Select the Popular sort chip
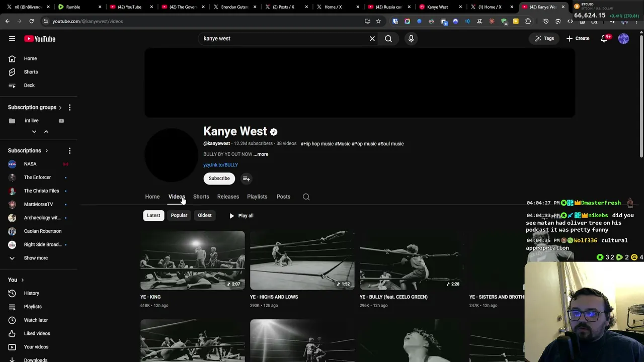 tap(179, 216)
